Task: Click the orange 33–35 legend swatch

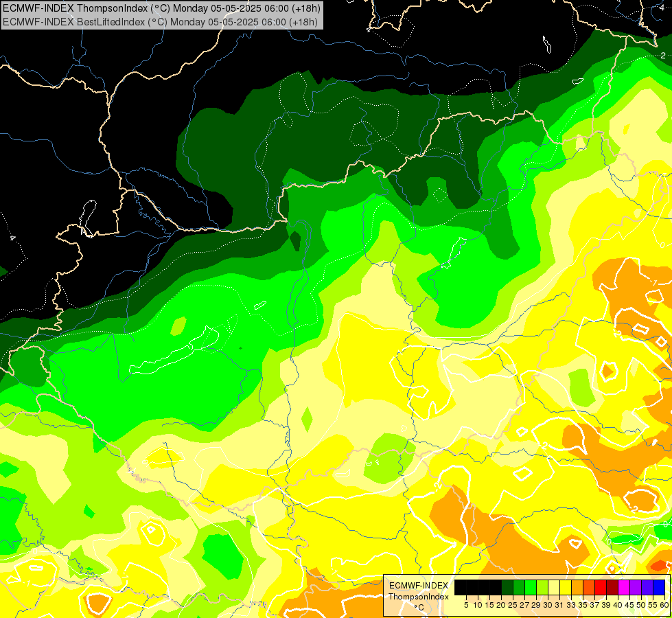Action: coord(577,588)
